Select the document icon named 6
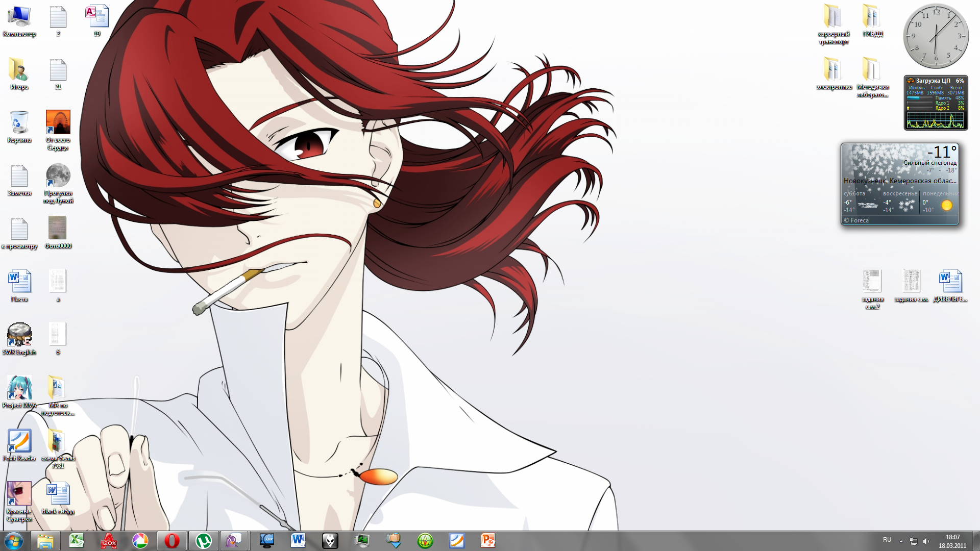The height and width of the screenshot is (551, 980). (58, 339)
